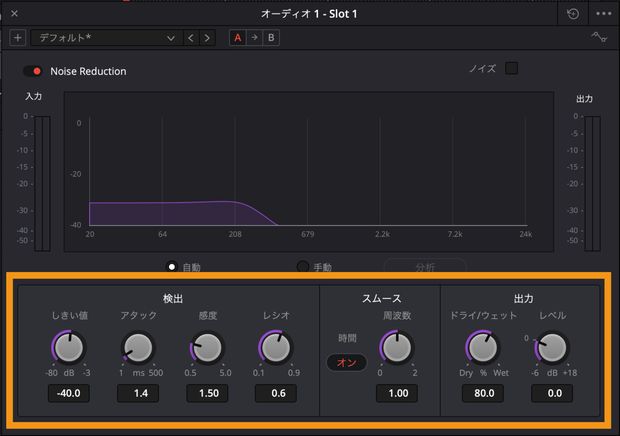Click the 入力 input level meter
Image resolution: width=620 pixels, height=436 pixels.
(42, 183)
